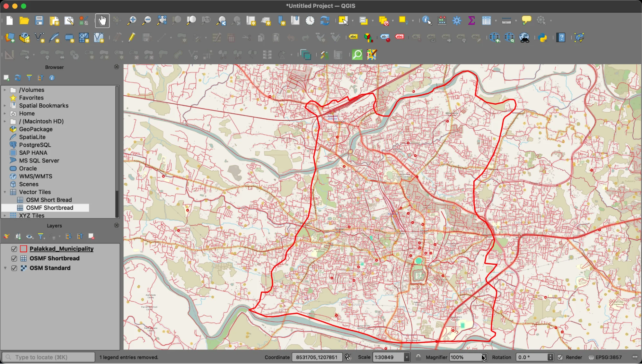Collapse the OSM Standard layer
Image resolution: width=642 pixels, height=364 pixels.
point(5,268)
